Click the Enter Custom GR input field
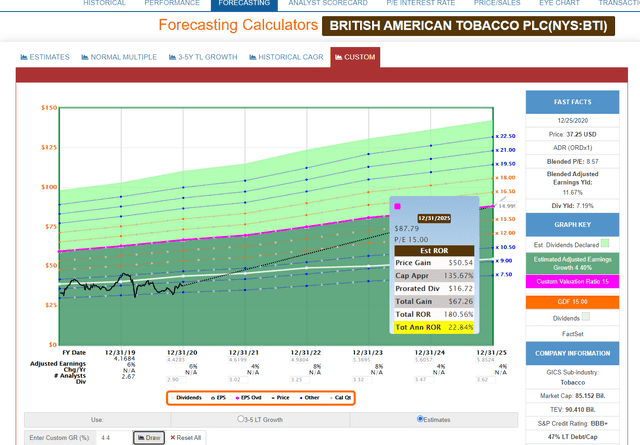Screen dimensions: 640x445 tap(114, 438)
